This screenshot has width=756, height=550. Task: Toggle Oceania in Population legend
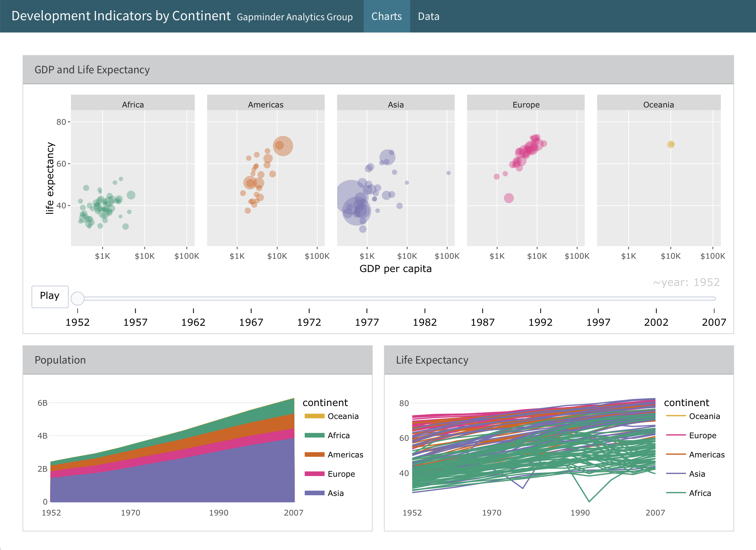coord(343,416)
